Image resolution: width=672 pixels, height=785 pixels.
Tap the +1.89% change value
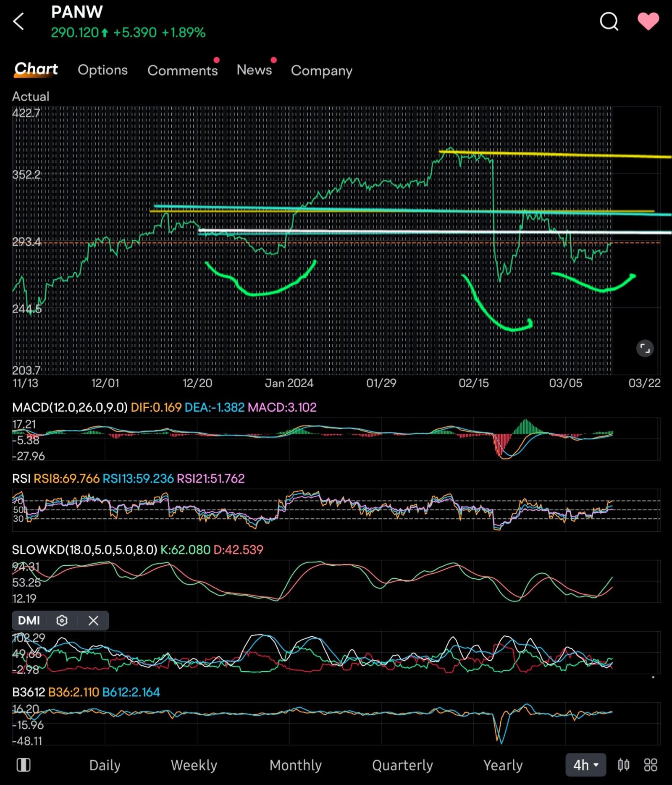click(184, 32)
